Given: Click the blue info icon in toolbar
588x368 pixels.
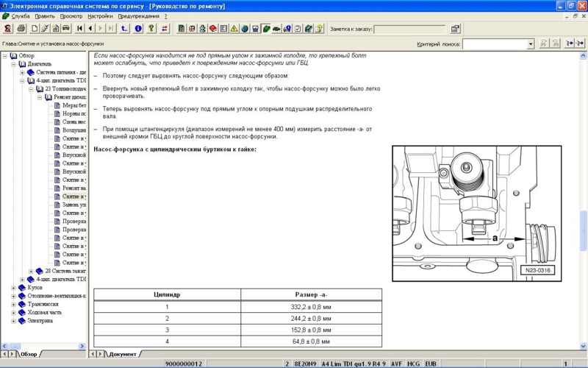Looking at the screenshot, I should (x=138, y=29).
